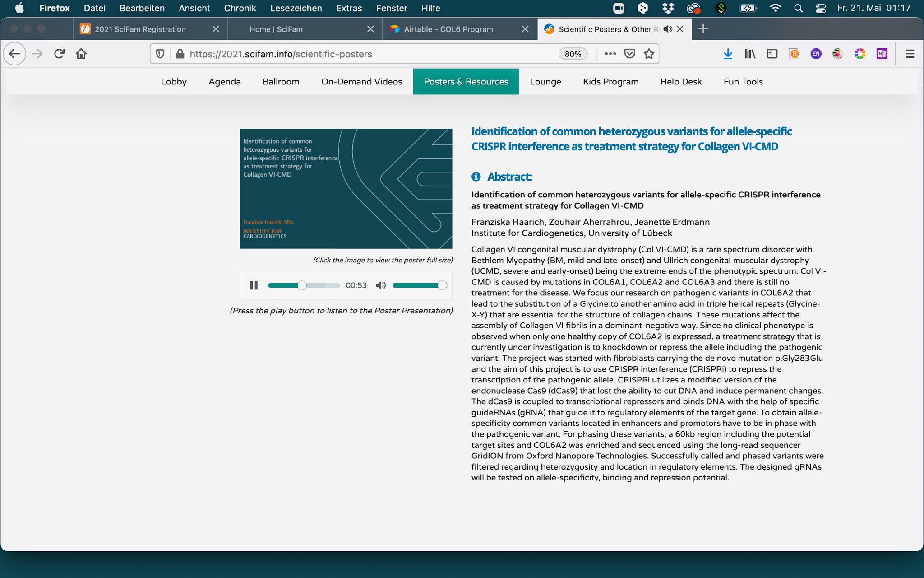Click the audio progress slider knob
Image resolution: width=924 pixels, height=578 pixels.
[302, 285]
